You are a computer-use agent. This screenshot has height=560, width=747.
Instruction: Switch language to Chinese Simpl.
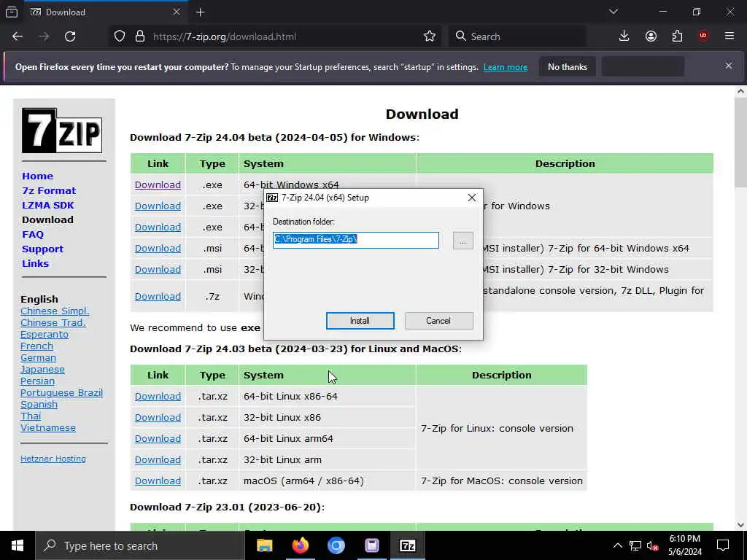55,311
